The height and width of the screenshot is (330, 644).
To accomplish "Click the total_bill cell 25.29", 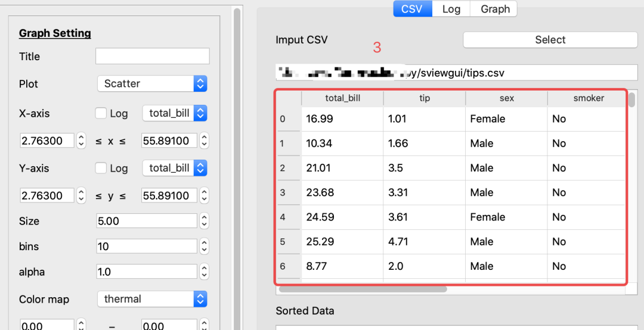I will [x=342, y=242].
